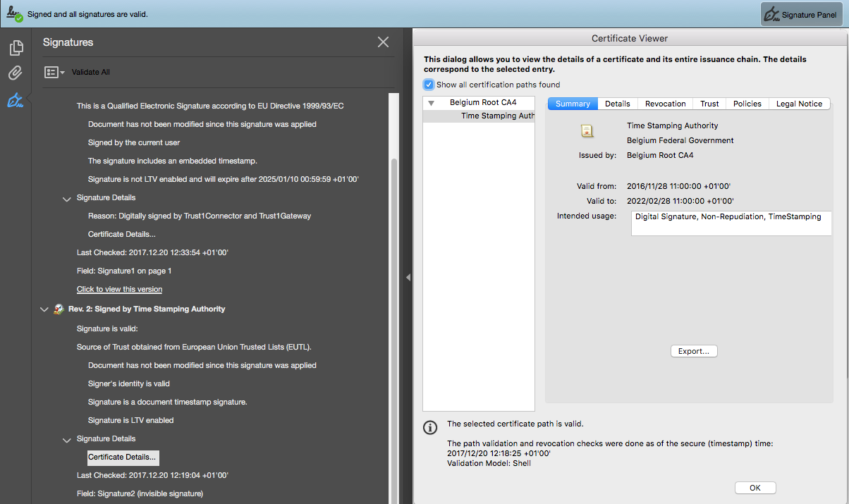849x504 pixels.
Task: Click the certificate icon in Summary
Action: click(587, 130)
